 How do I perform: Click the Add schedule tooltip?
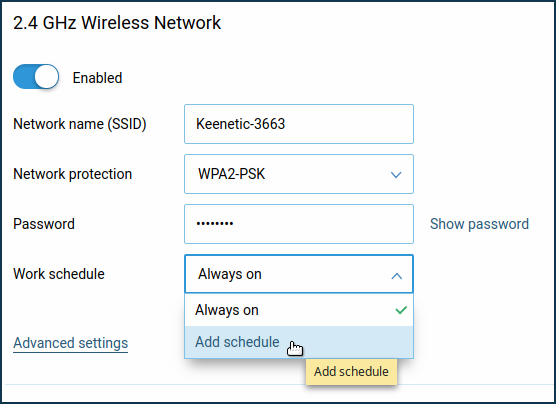(x=351, y=372)
